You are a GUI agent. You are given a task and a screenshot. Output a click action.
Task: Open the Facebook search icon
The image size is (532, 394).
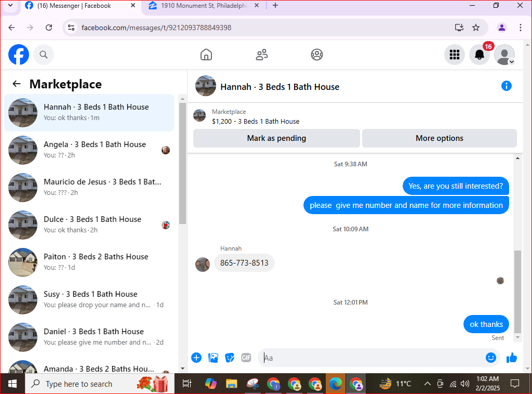tap(44, 55)
